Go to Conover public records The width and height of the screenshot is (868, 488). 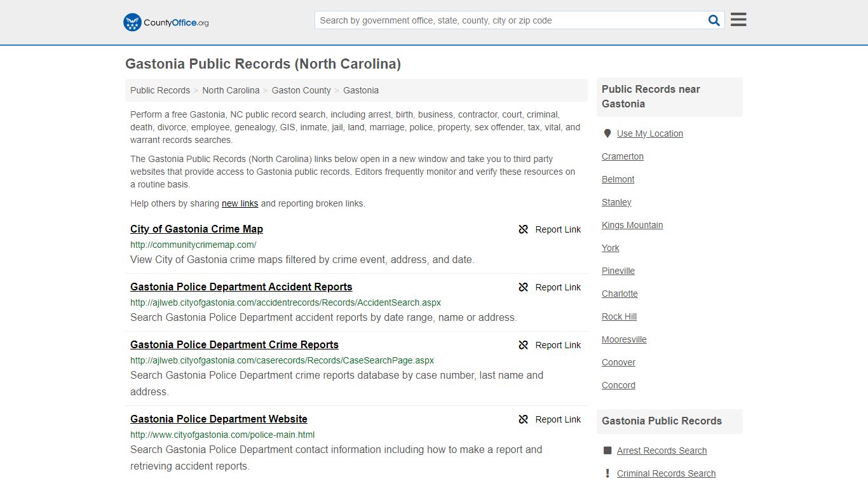(618, 362)
